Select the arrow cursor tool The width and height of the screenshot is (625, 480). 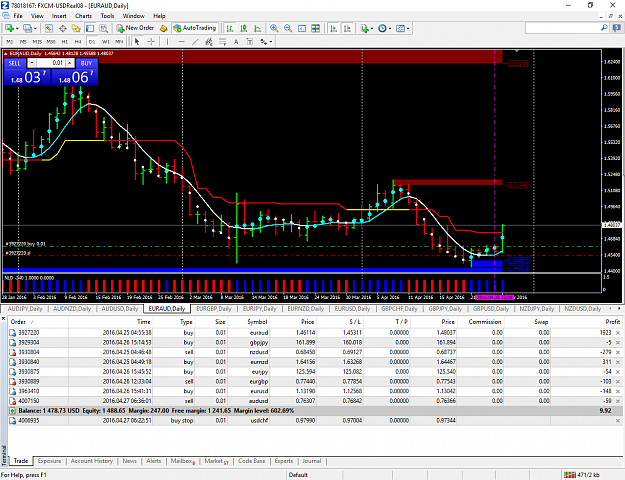137,41
